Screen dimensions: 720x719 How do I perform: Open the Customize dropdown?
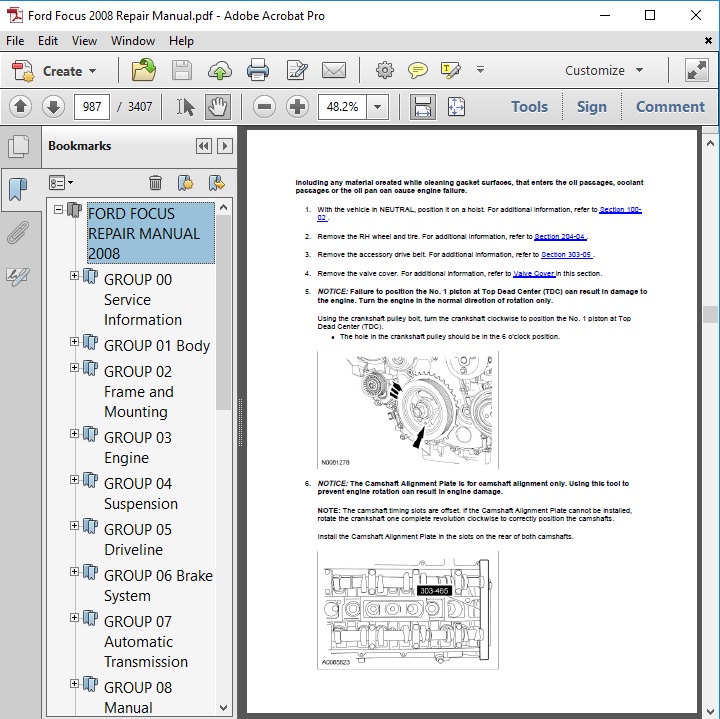[603, 71]
